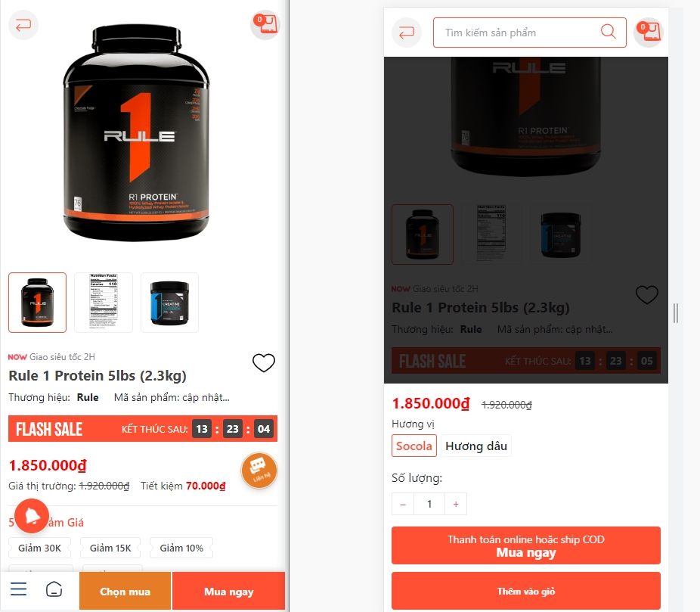
Task: Select the Socola flavor option
Action: (x=413, y=446)
